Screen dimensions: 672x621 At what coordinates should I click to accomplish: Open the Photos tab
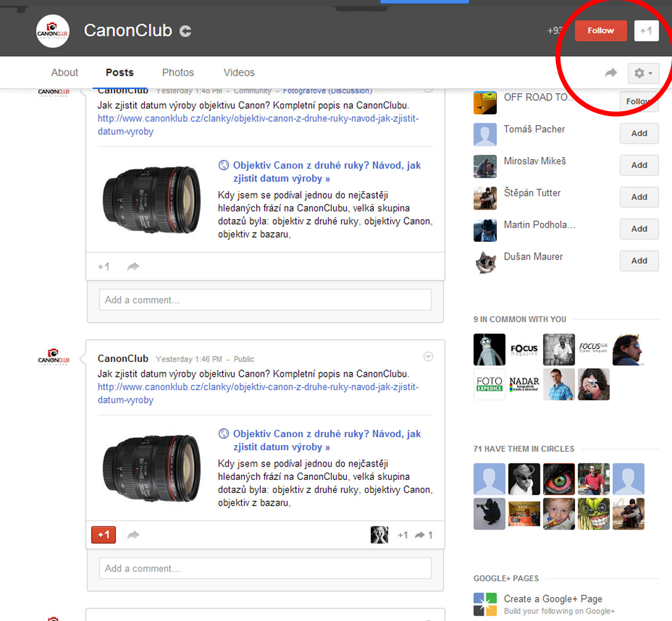[178, 73]
